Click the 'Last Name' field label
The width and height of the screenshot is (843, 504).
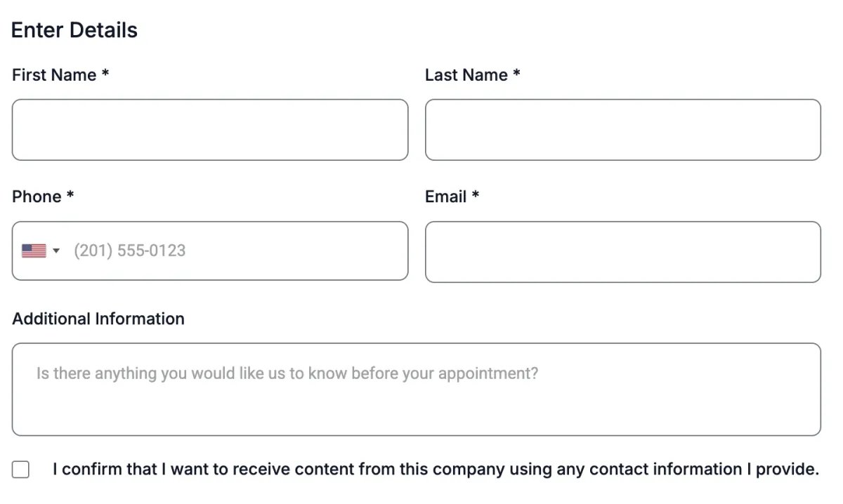(x=466, y=75)
